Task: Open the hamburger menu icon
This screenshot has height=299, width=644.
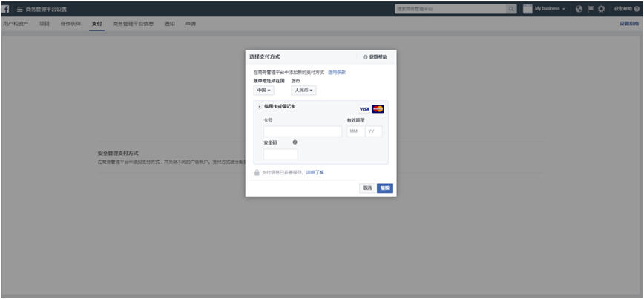Action: point(20,9)
